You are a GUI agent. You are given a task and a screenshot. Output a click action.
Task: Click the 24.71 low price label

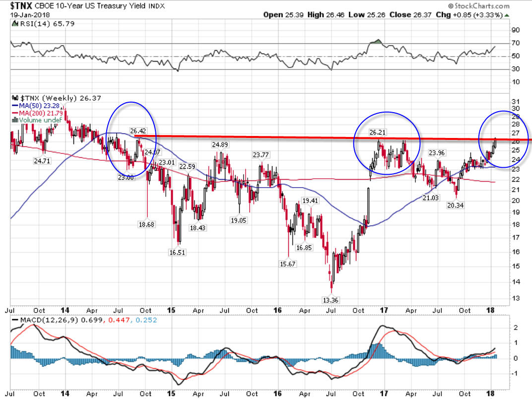(42, 161)
